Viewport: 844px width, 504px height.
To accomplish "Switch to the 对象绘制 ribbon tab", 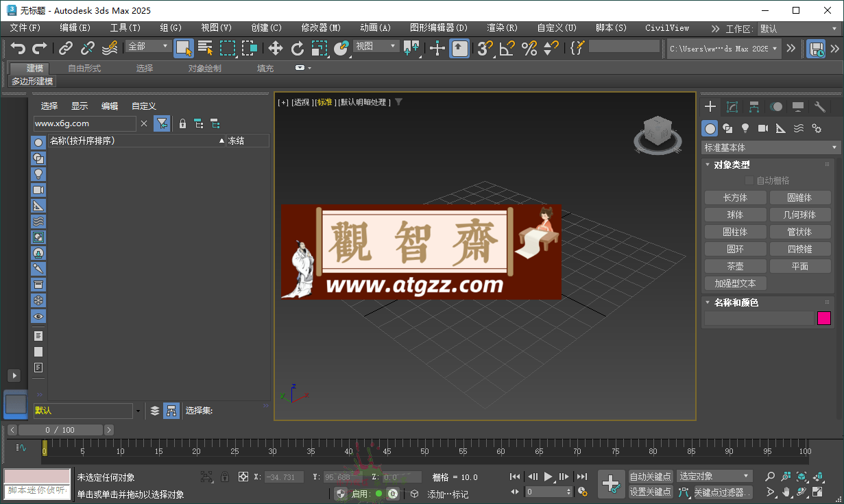I will pyautogui.click(x=205, y=69).
